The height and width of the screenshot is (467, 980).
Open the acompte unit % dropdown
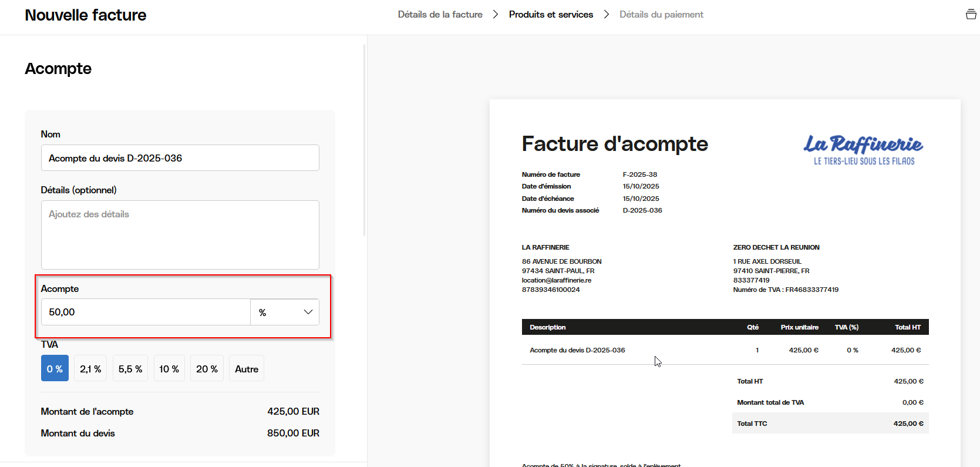(285, 312)
